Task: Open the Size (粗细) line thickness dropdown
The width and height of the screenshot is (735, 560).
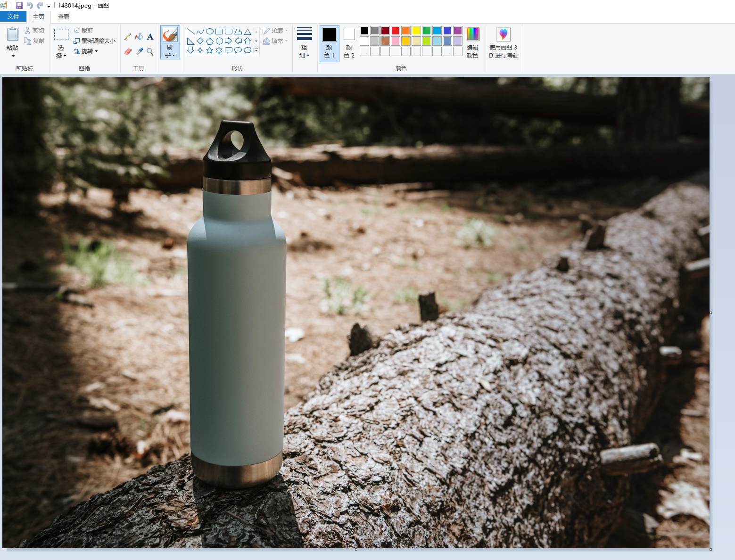Action: pyautogui.click(x=305, y=43)
